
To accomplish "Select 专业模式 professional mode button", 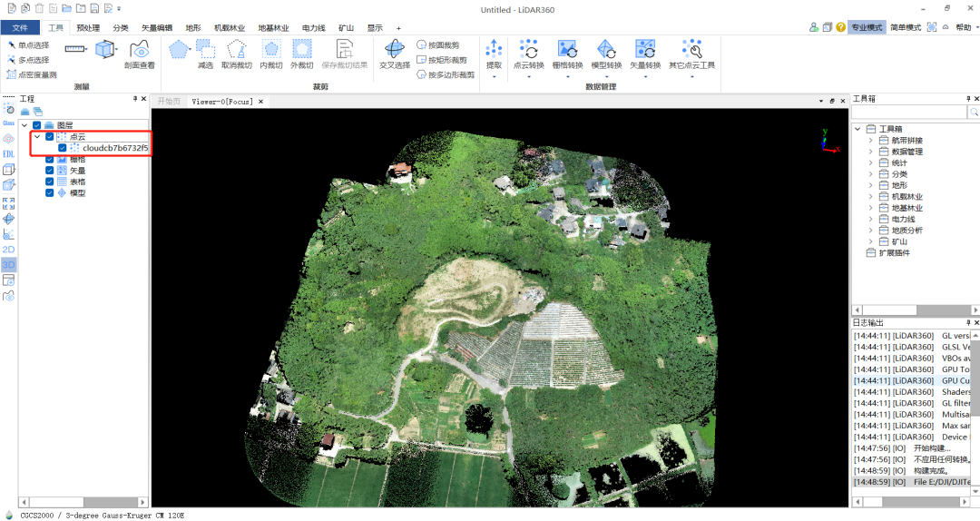I will [x=867, y=27].
